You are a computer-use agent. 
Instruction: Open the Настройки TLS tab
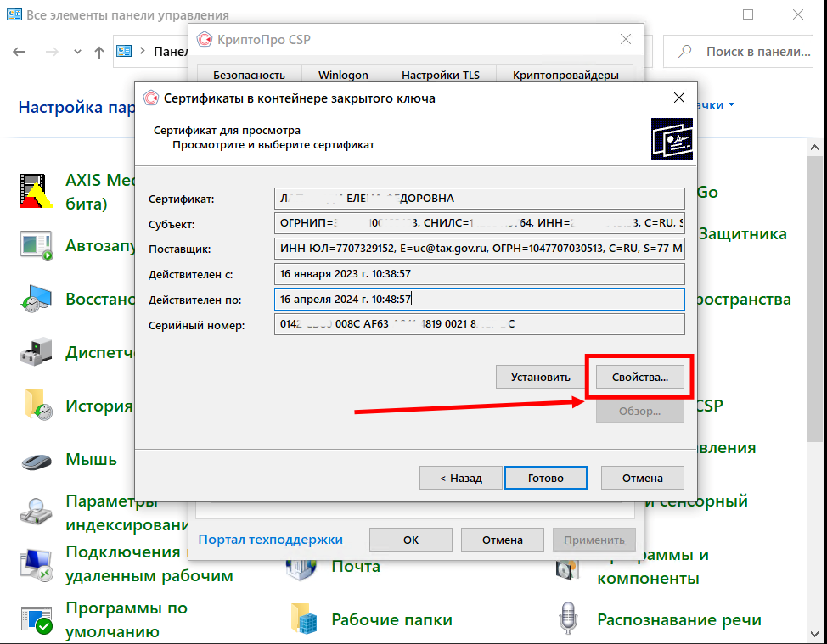[x=441, y=75]
